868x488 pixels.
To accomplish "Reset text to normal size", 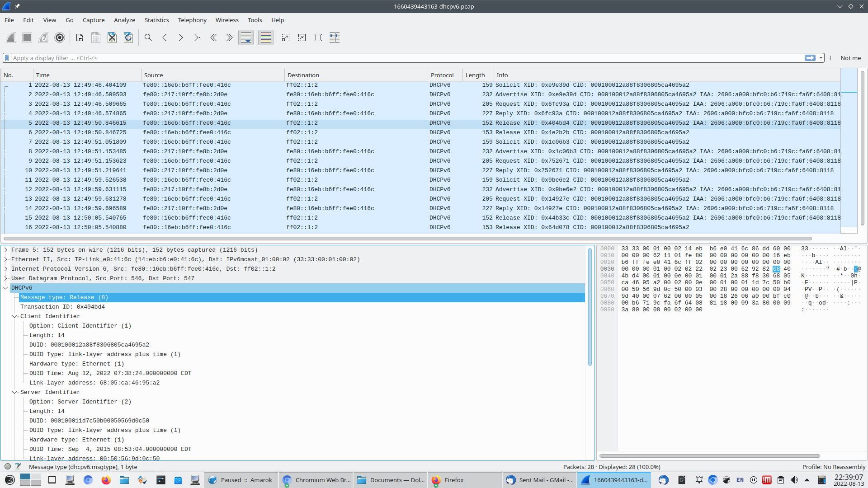I will (x=318, y=38).
